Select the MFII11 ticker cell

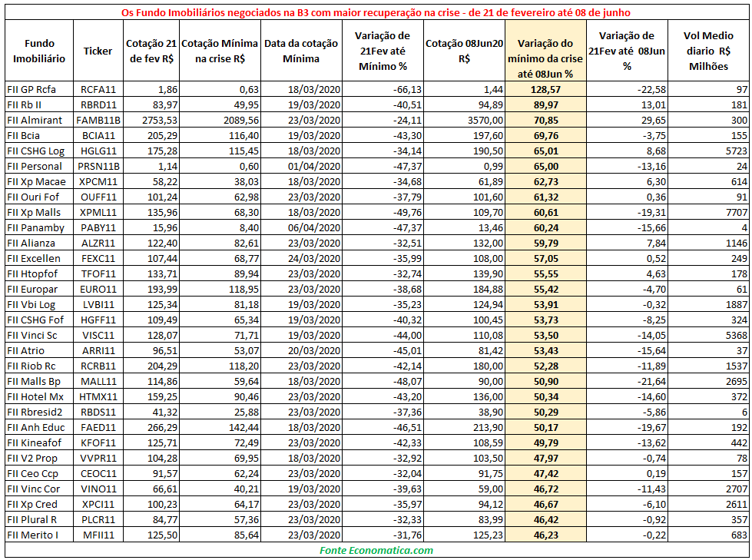click(x=98, y=535)
